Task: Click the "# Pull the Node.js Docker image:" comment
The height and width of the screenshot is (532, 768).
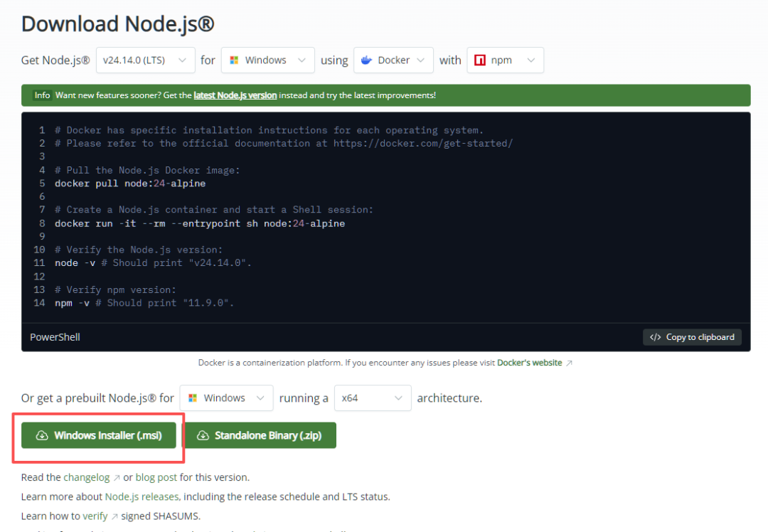Action: (x=147, y=170)
